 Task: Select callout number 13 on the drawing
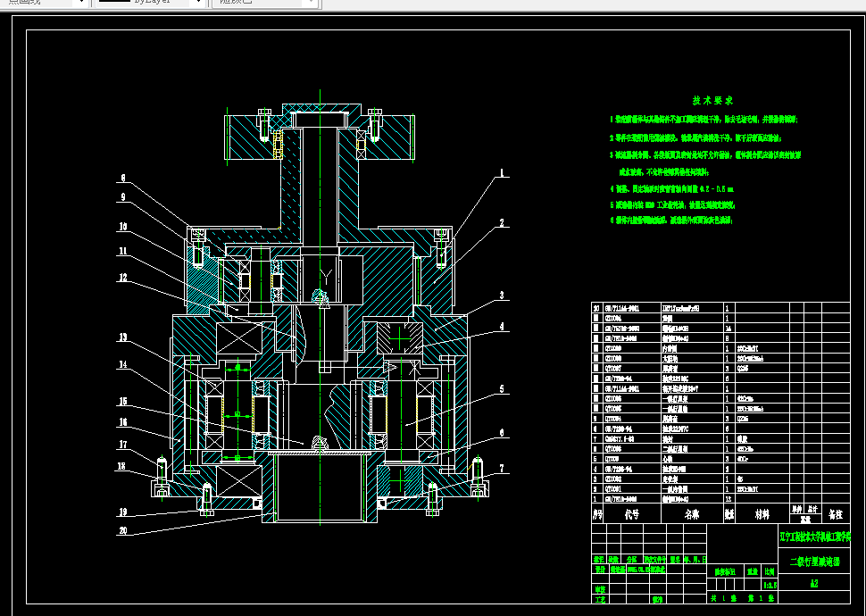click(123, 337)
